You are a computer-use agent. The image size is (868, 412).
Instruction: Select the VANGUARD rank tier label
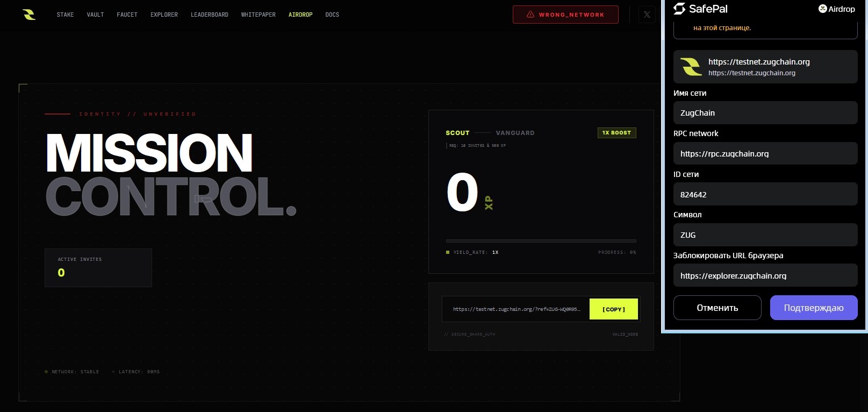[515, 133]
